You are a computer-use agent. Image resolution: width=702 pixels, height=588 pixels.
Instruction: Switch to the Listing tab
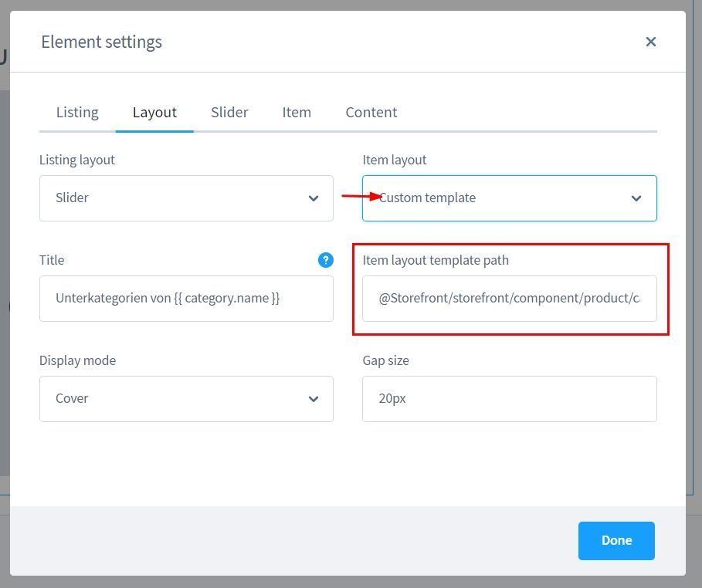(x=77, y=112)
